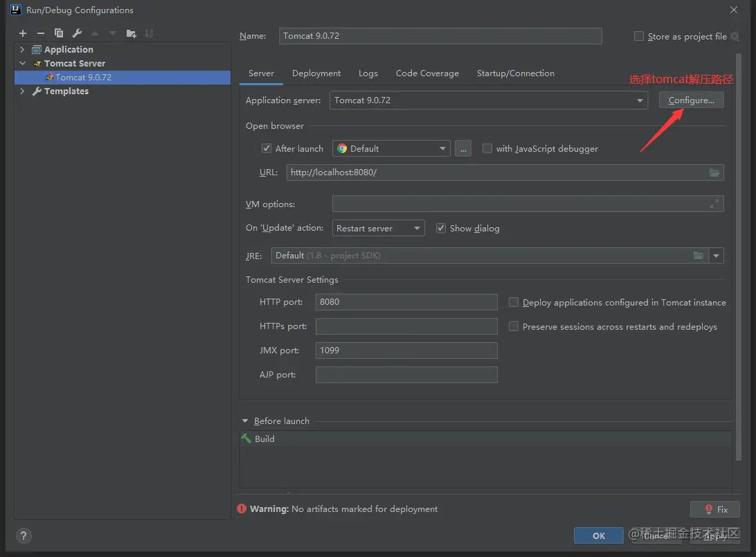This screenshot has height=557, width=756.
Task: Select Tomcat 9.0.72 in configuration tree
Action: [123, 77]
